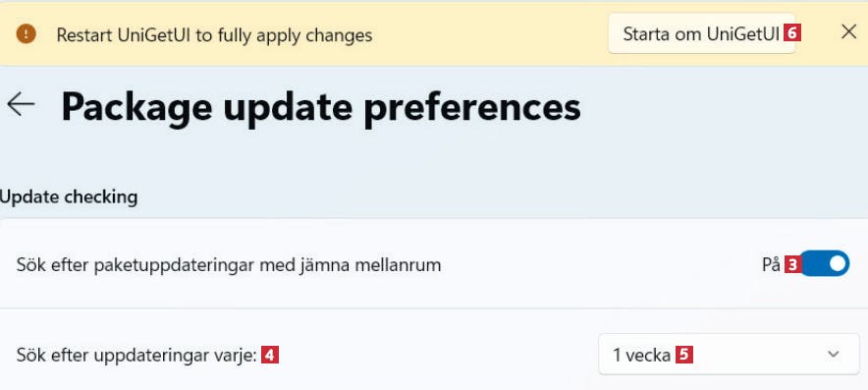
Task: Click the Starta om UniGetUI button
Action: click(x=702, y=33)
